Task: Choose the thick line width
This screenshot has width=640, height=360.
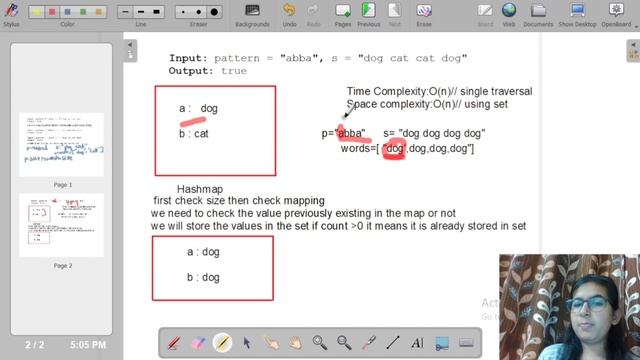Action: [x=156, y=12]
